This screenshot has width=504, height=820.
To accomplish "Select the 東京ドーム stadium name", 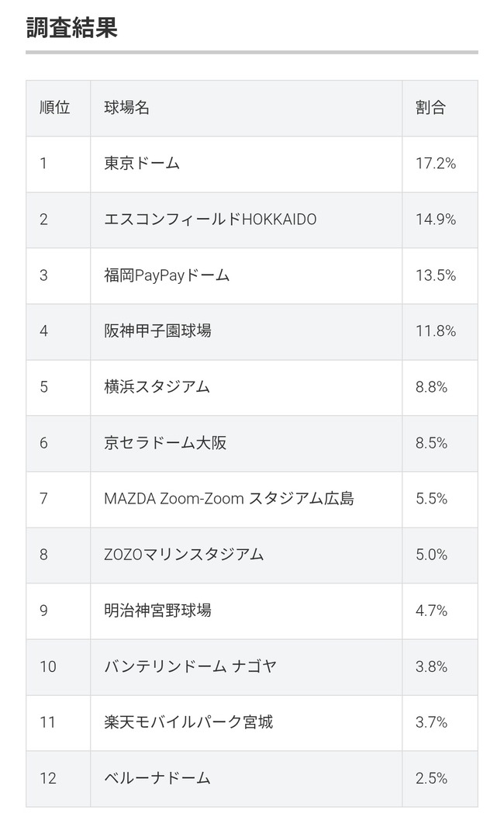I will coord(142,164).
